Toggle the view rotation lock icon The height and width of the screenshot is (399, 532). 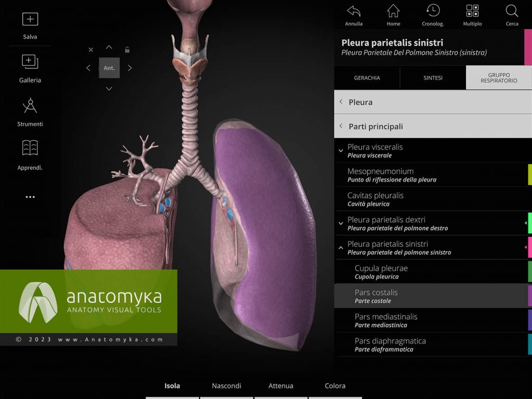click(x=126, y=49)
